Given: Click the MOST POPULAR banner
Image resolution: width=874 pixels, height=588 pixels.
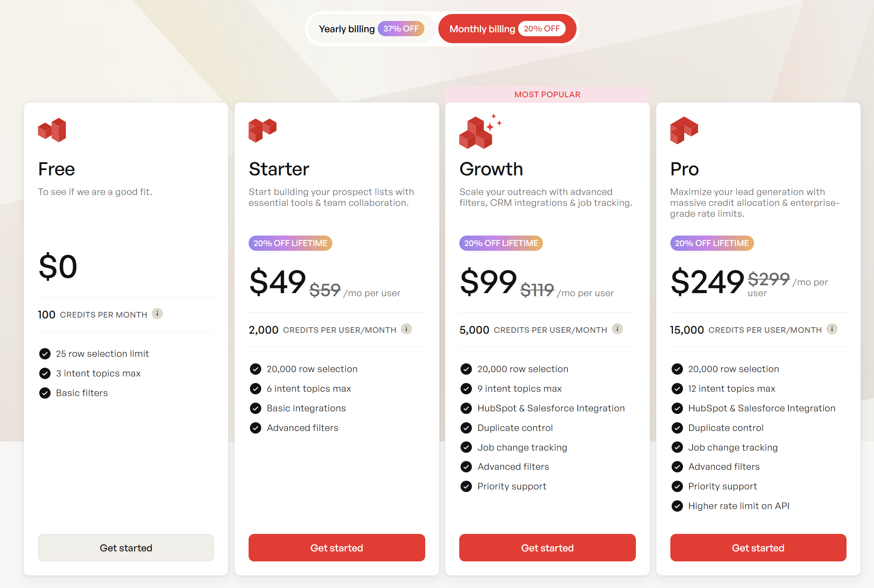Looking at the screenshot, I should coord(547,95).
